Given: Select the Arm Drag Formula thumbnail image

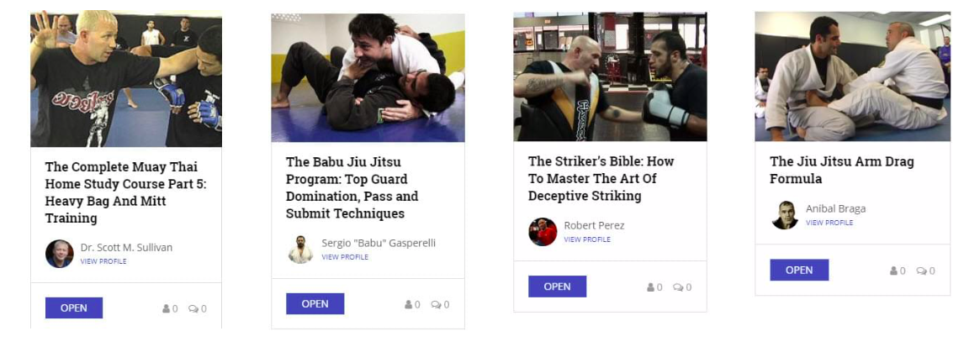Looking at the screenshot, I should point(852,76).
